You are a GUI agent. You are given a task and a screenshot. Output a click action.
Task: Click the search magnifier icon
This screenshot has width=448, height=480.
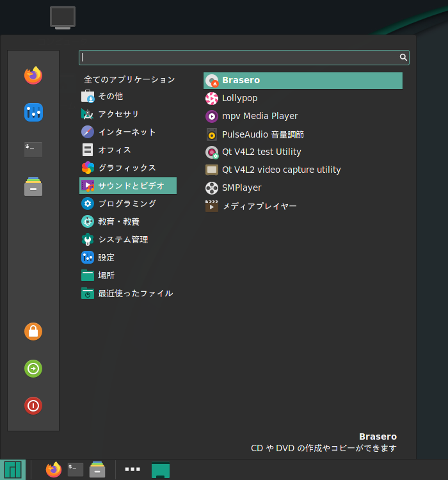(403, 57)
